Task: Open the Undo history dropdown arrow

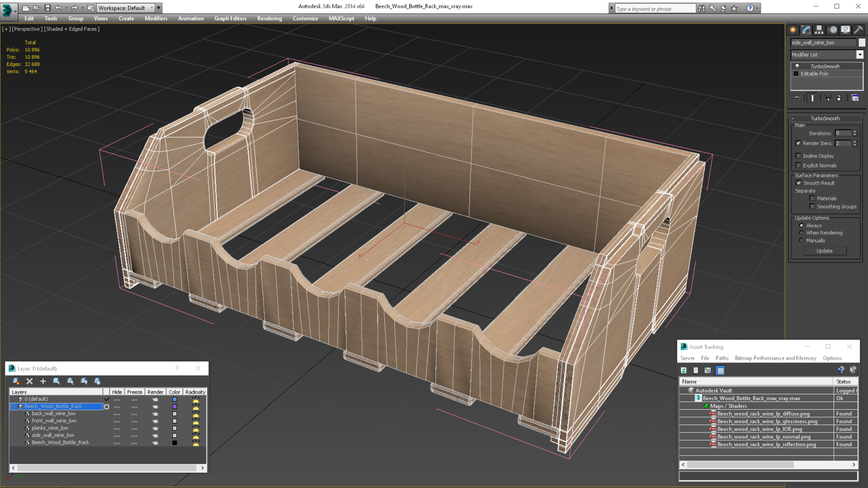Action: pos(66,8)
